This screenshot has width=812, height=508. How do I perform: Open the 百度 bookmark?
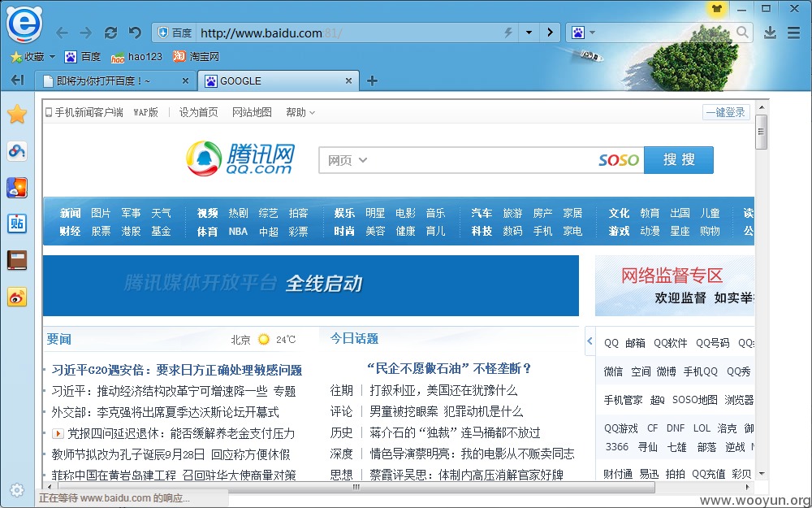(82, 57)
